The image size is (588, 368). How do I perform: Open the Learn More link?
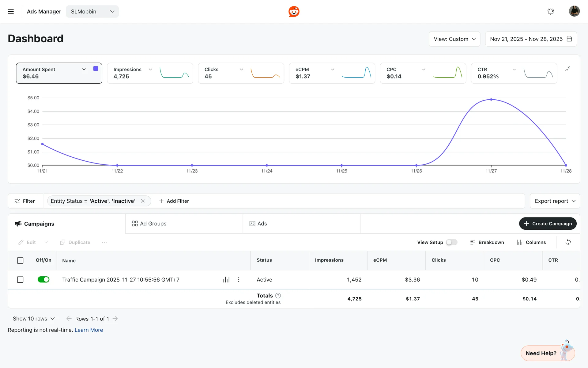(89, 330)
